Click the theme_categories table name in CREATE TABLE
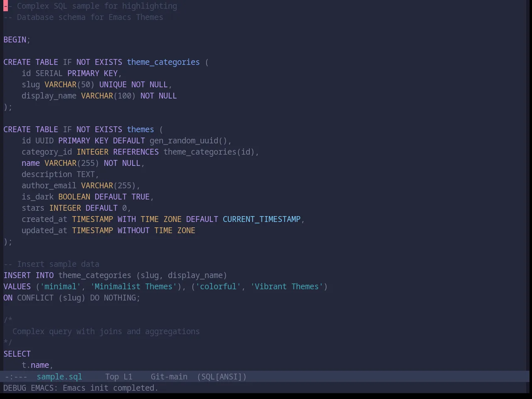532x399 pixels. coord(163,62)
